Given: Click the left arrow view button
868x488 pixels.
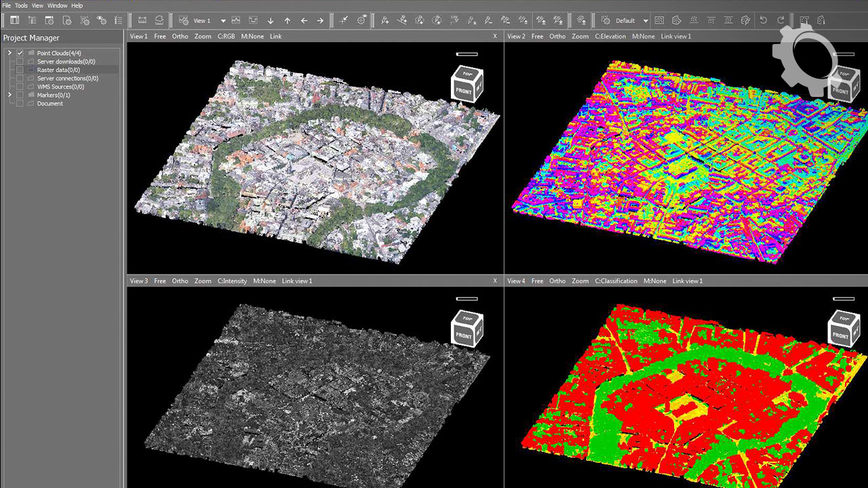Looking at the screenshot, I should click(x=304, y=20).
